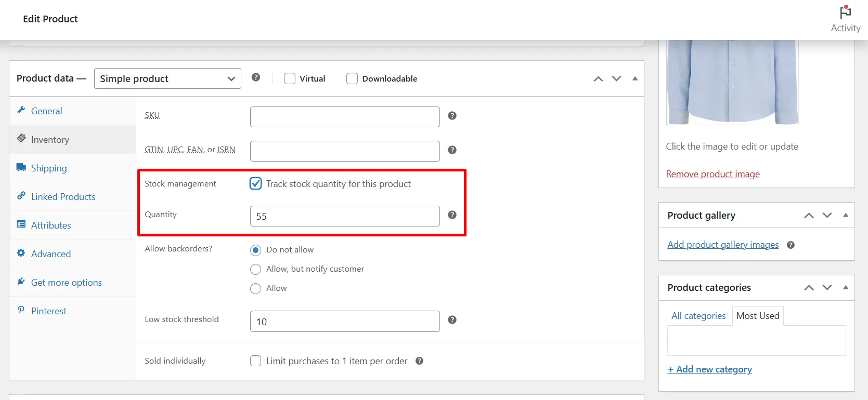Click the Quantity help icon
Viewport: 868px width, 400px height.
(452, 215)
